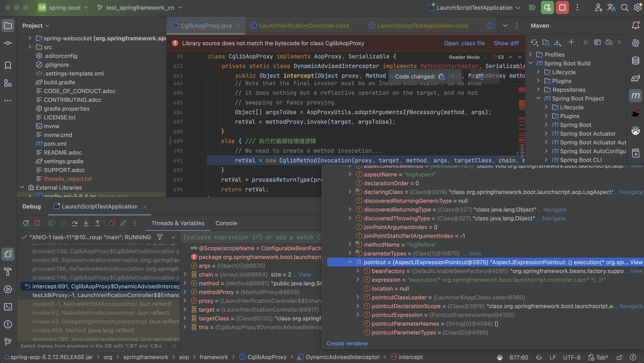Toggle Reader Mode in the editor

click(x=464, y=57)
